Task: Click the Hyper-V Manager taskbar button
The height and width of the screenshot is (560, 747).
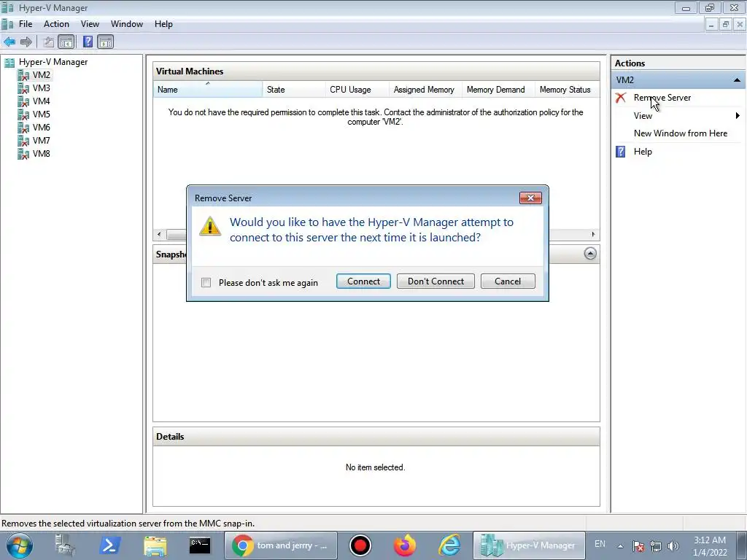Action: click(529, 545)
